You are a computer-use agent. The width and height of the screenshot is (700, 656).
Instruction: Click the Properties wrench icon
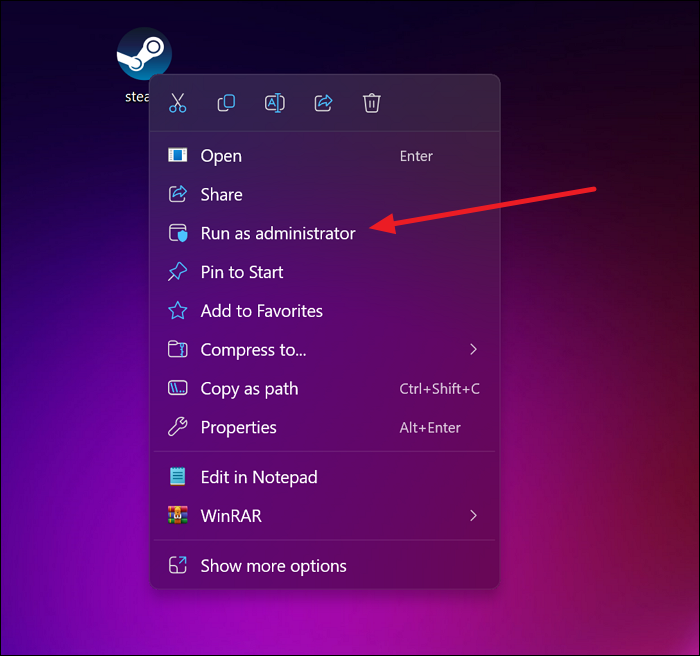click(178, 427)
